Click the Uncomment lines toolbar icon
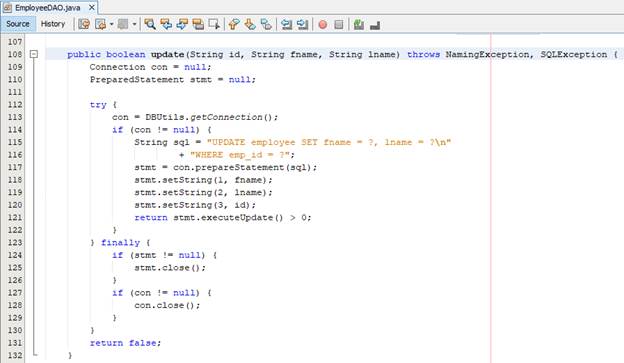The height and width of the screenshot is (363, 624). click(375, 25)
